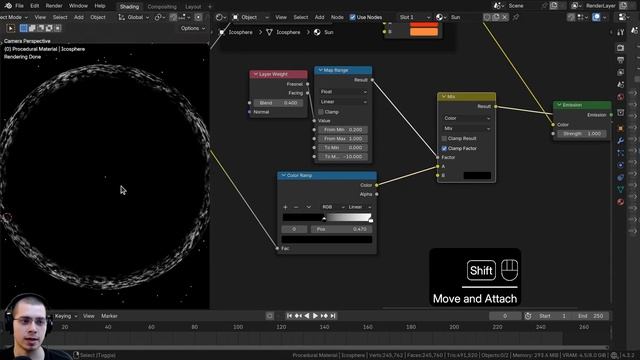Open the Window menu
The width and height of the screenshot is (640, 360).
[78, 6]
